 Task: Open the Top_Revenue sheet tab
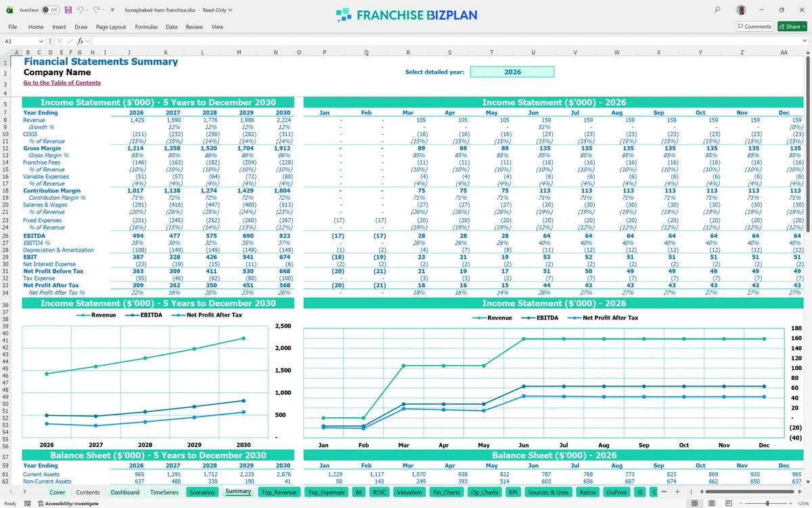279,492
